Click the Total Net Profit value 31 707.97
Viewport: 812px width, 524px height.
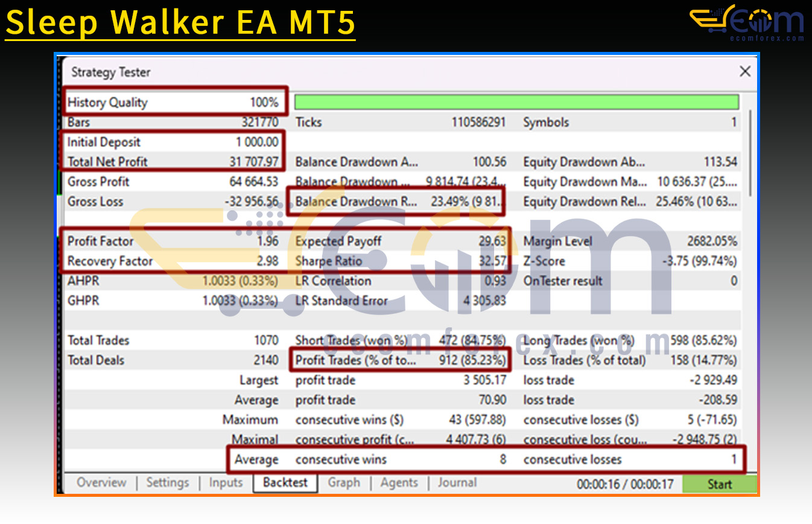click(x=255, y=162)
